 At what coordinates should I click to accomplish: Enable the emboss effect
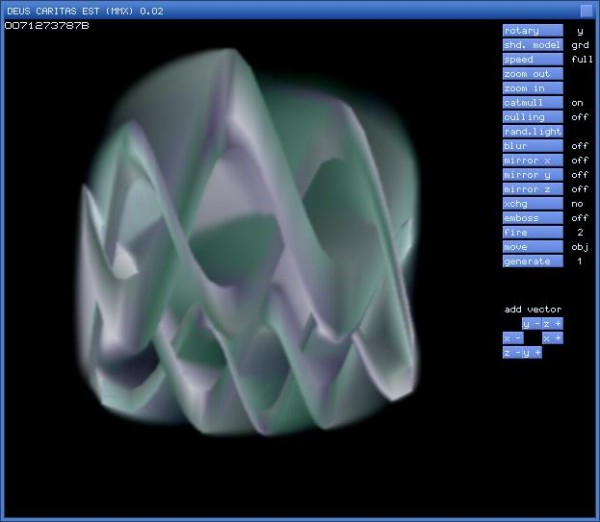point(532,218)
